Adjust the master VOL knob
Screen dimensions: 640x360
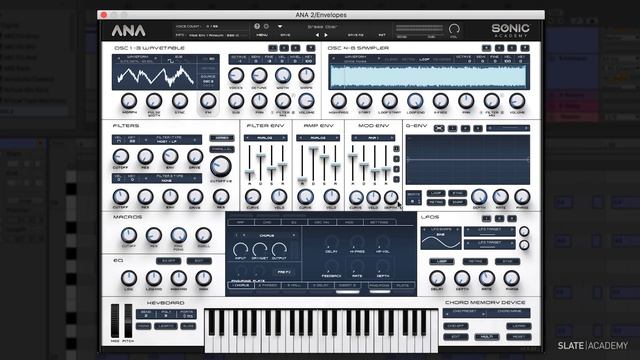click(454, 29)
